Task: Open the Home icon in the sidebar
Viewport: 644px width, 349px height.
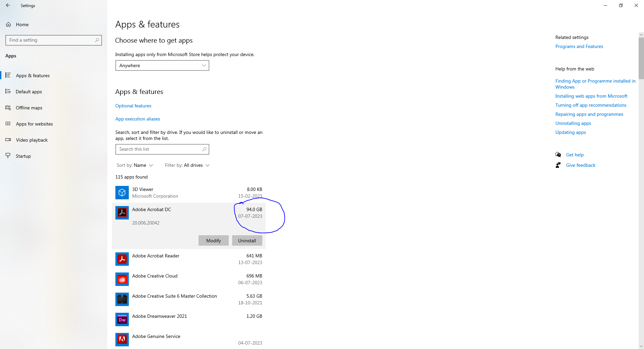Action: pos(8,24)
